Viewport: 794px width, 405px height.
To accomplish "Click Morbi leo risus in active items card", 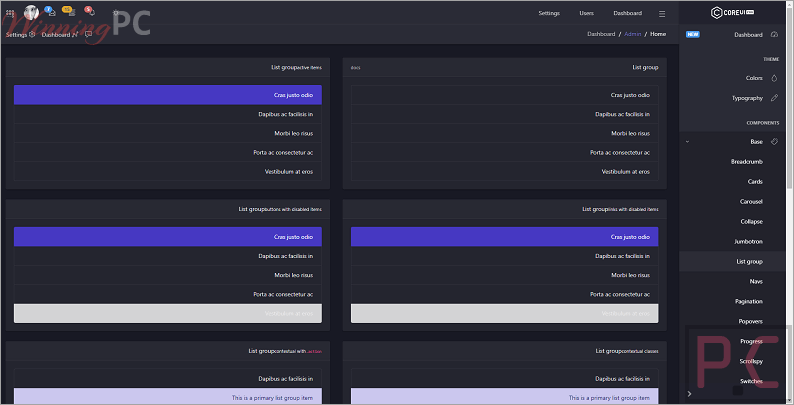I will tap(168, 134).
